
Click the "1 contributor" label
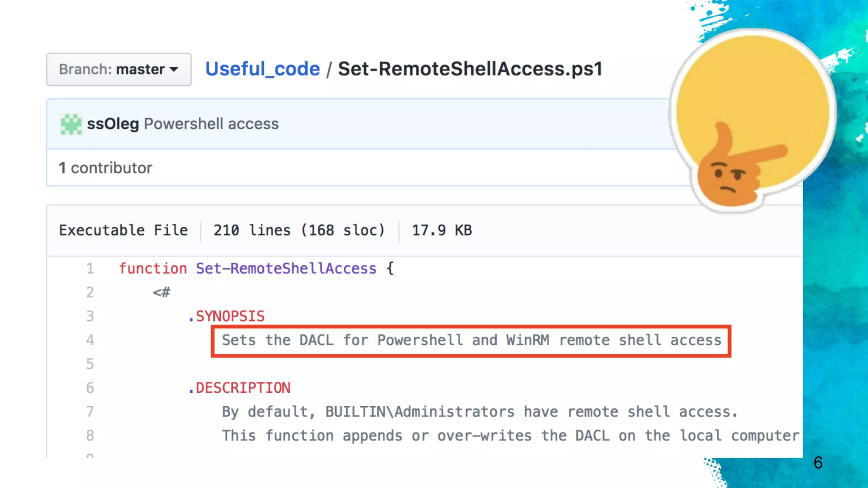(x=105, y=168)
